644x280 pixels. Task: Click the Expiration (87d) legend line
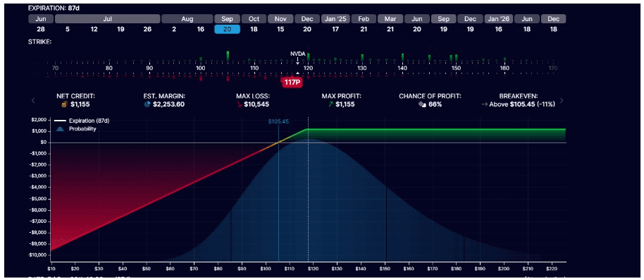61,121
